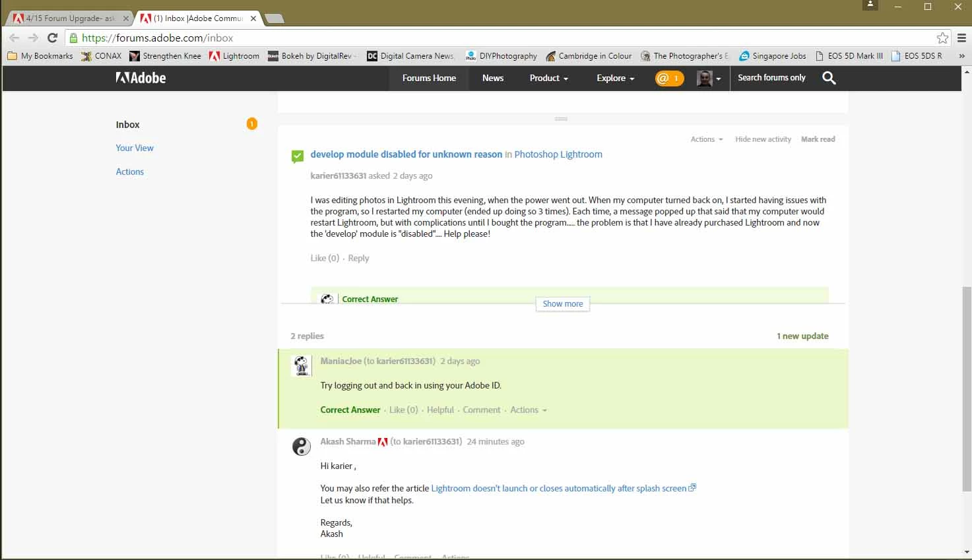Comment on ManiacJoe's reply

(482, 410)
